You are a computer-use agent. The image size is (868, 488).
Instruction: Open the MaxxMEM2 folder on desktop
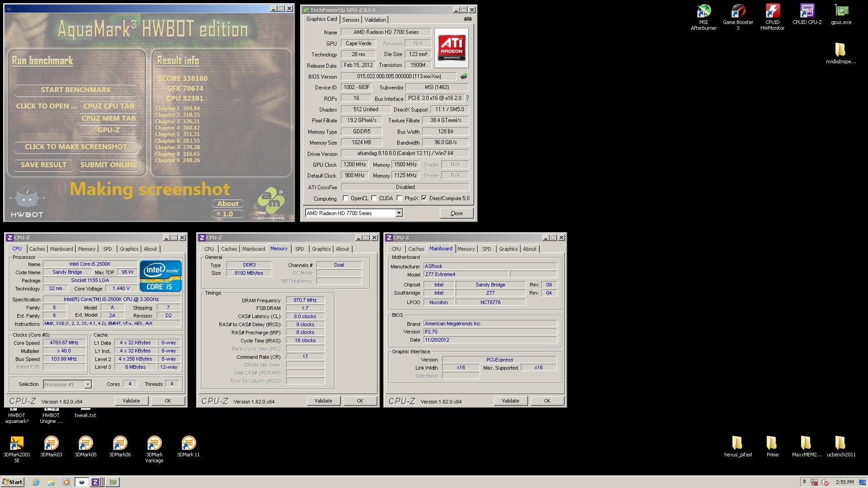tap(807, 446)
